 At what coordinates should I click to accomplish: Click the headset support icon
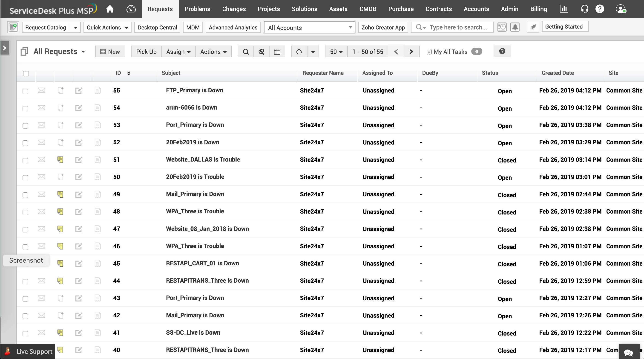tap(584, 9)
